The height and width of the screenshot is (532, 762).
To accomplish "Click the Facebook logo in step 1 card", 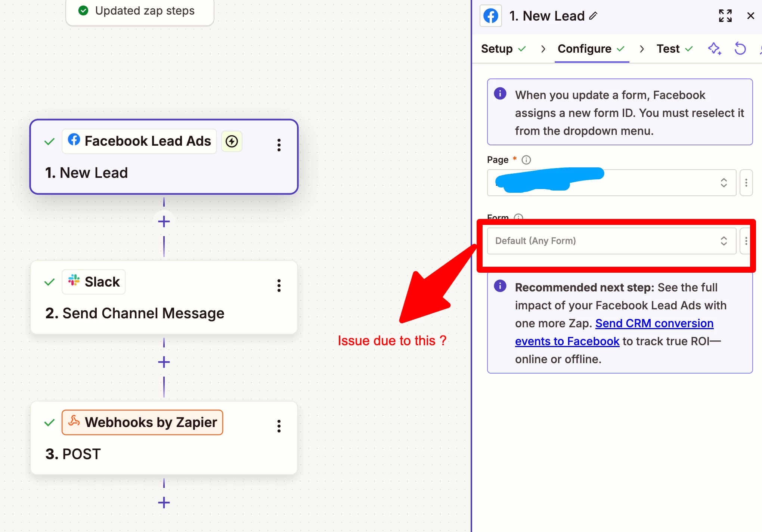I will point(74,140).
